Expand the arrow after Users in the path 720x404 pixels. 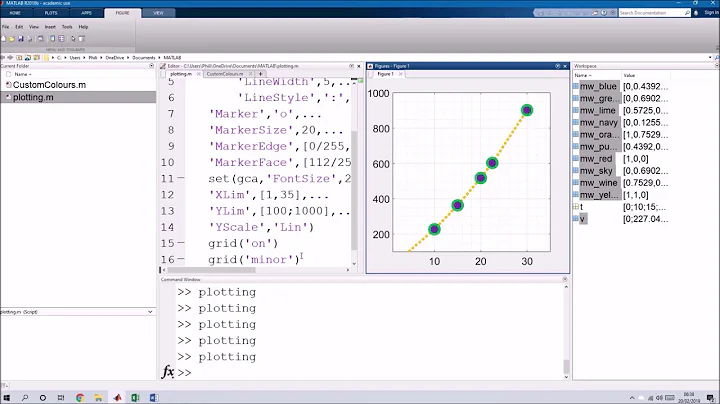click(x=84, y=57)
